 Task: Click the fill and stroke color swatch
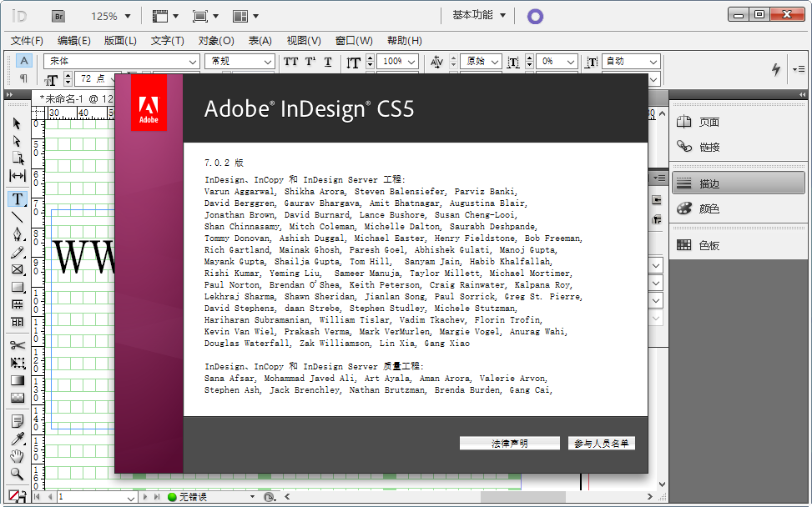point(16,496)
